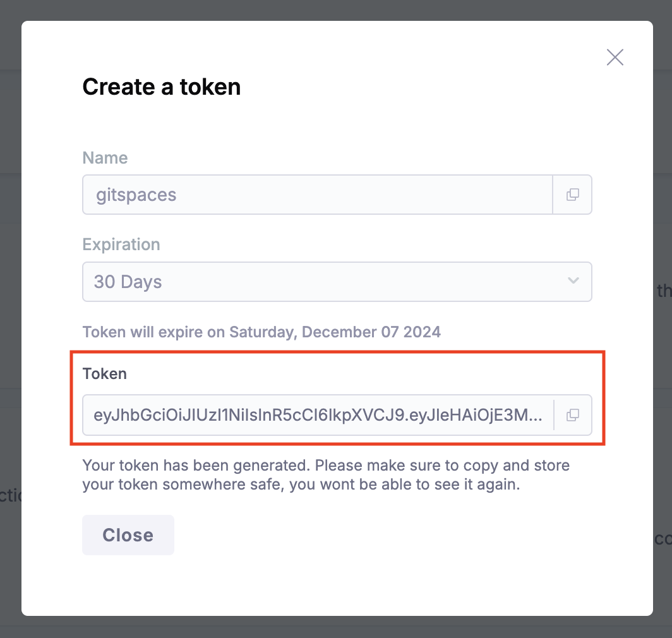
Task: Click the "gitspaces" text in Name box
Action: 136,195
